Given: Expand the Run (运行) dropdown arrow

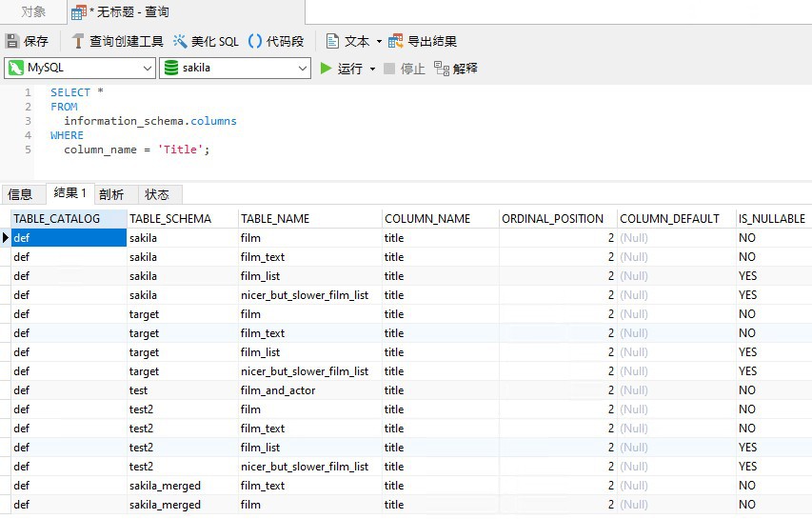Looking at the screenshot, I should point(372,69).
